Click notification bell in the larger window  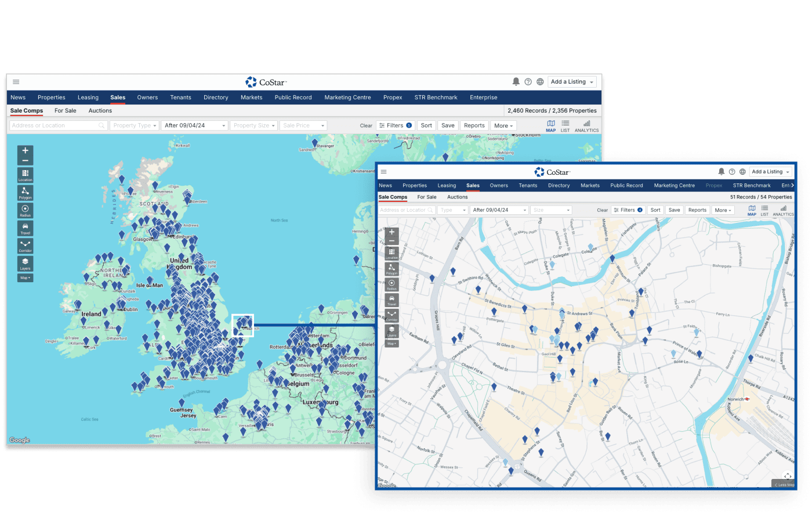(x=516, y=82)
